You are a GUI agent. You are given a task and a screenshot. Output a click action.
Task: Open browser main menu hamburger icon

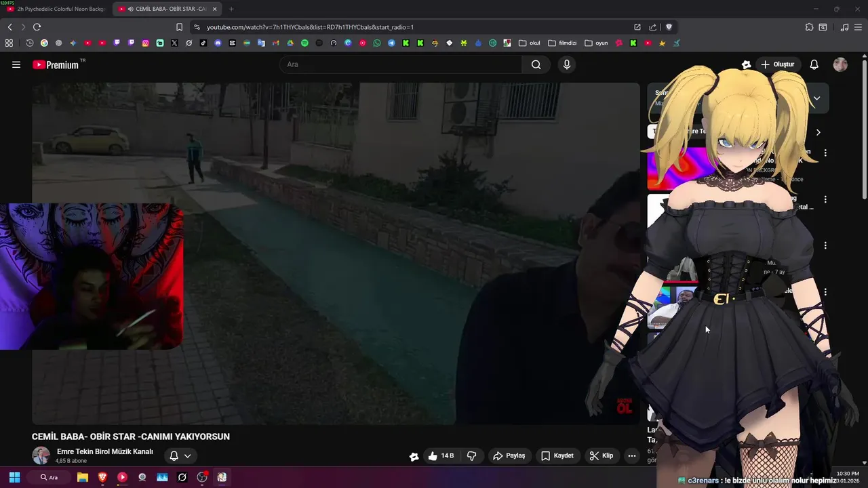click(859, 27)
